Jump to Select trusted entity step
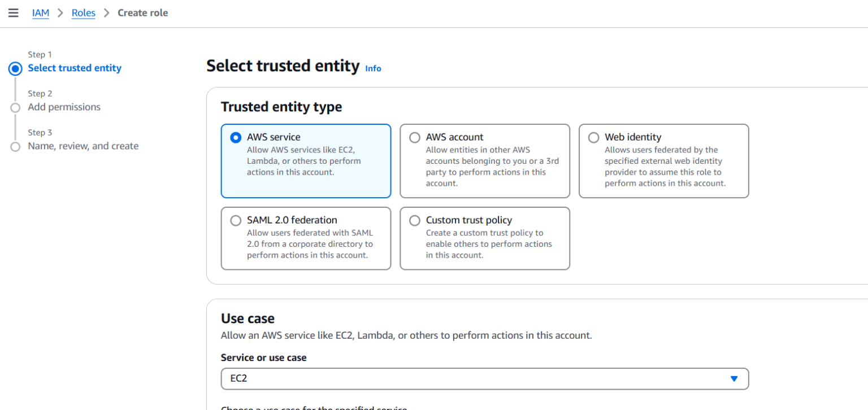 pos(75,68)
